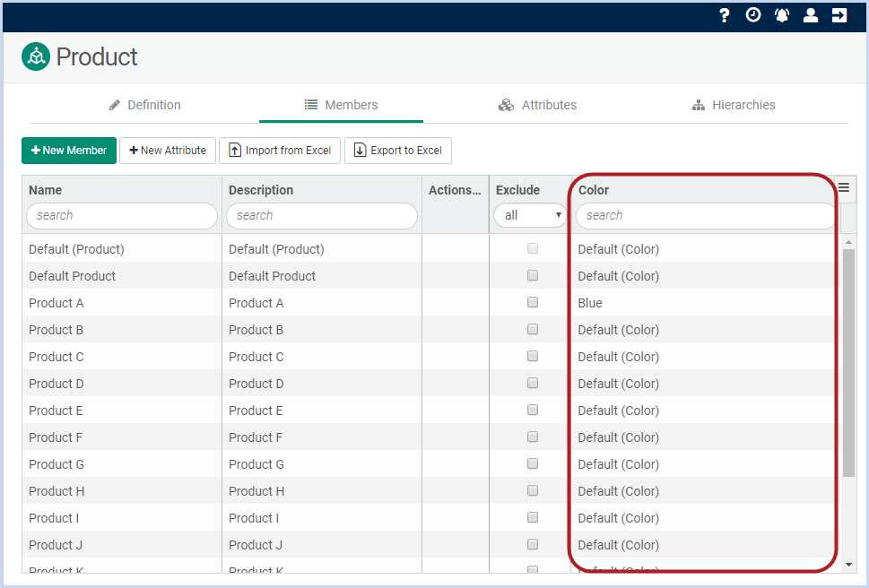Open the notifications bell icon
Viewport: 869px width, 588px height.
pos(782,15)
